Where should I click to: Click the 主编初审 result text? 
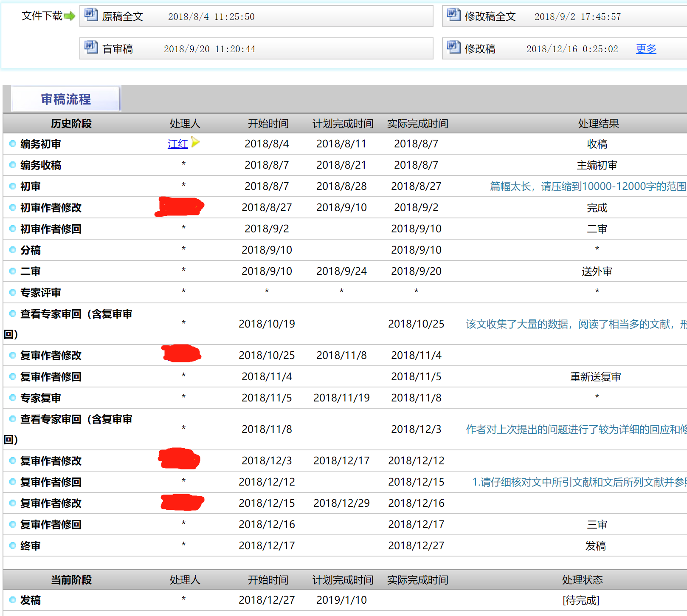[x=597, y=165]
